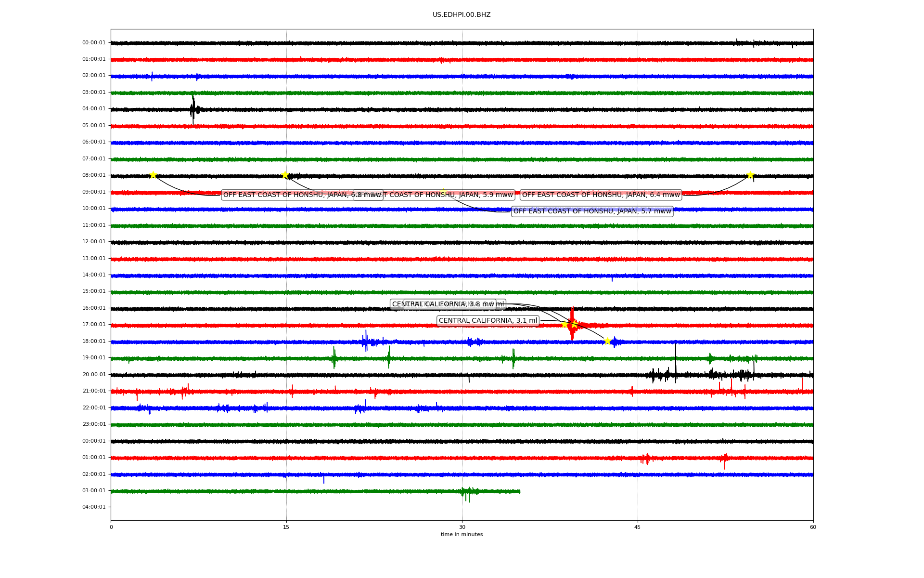924x578 pixels.
Task: Click the yellow star near minute 15 on 08:00:01 trace
Action: pos(285,175)
